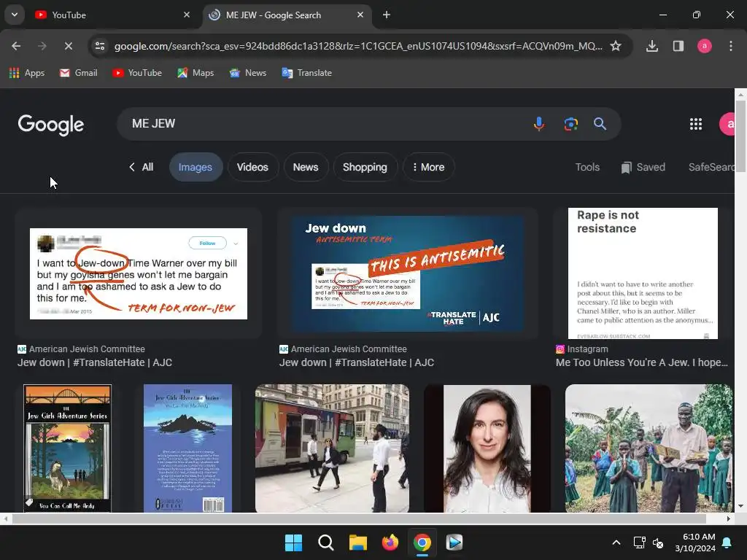Switch to the Videos tab
Viewport: 747px width, 560px height.
(252, 167)
